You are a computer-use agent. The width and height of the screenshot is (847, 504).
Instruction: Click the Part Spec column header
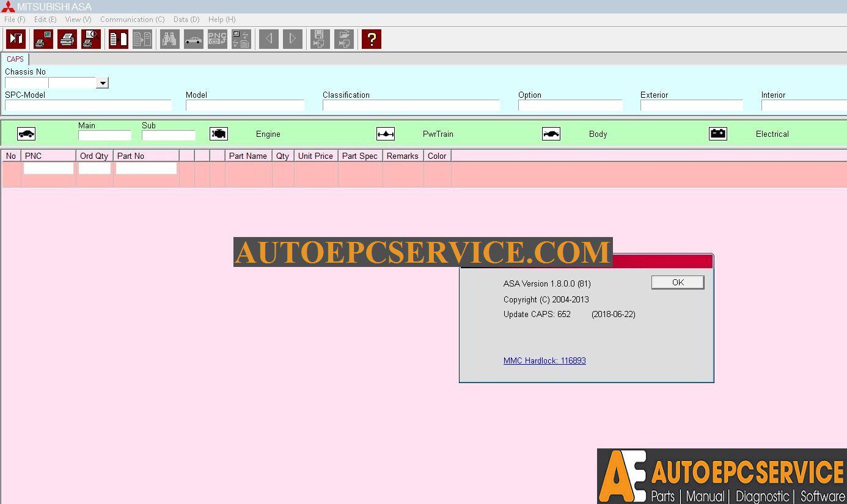click(x=361, y=156)
